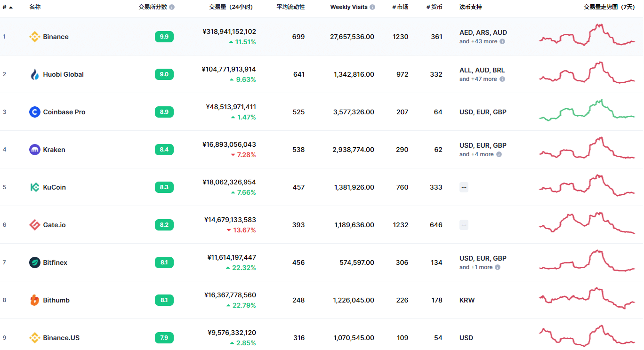
Task: Click Gate.io's 1232 markets value
Action: click(401, 225)
